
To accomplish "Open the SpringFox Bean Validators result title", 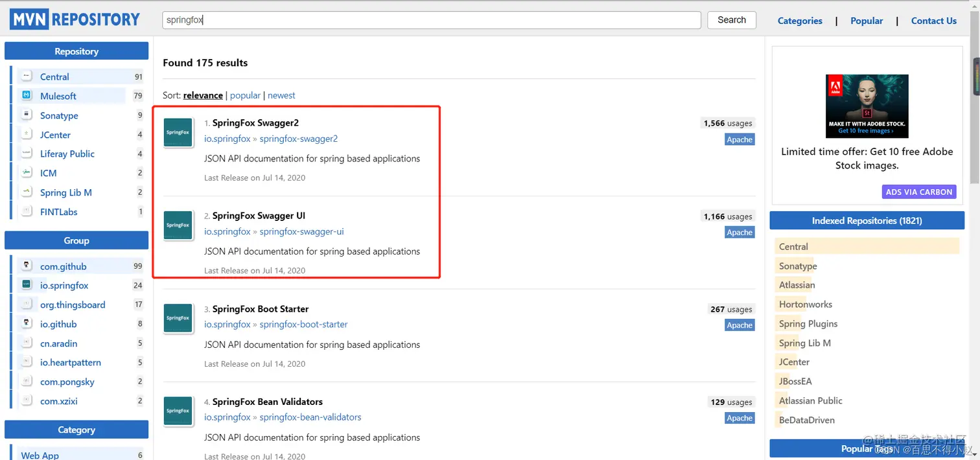I will [x=268, y=402].
